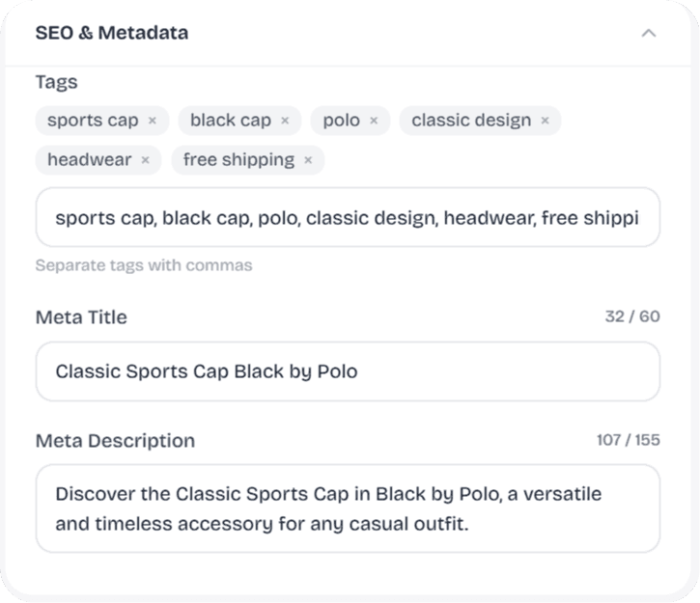The image size is (700, 603).
Task: Select the "classic design" tag label
Action: coord(471,121)
